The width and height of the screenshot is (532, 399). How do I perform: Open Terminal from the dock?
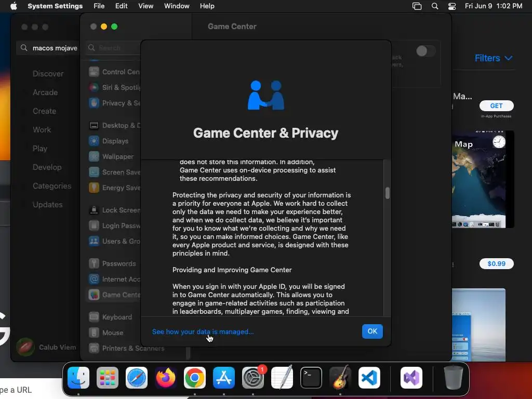tap(311, 378)
